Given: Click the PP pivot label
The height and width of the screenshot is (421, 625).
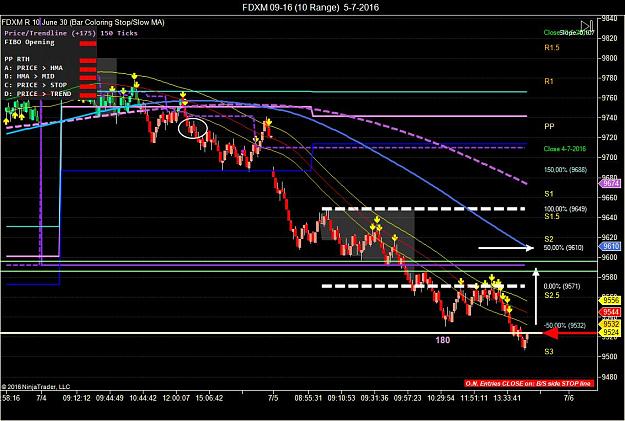Looking at the screenshot, I should point(549,126).
